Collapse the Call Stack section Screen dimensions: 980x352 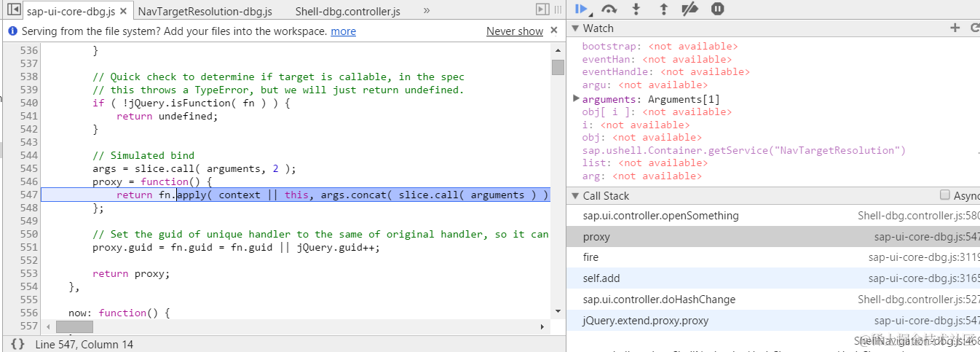tap(574, 196)
